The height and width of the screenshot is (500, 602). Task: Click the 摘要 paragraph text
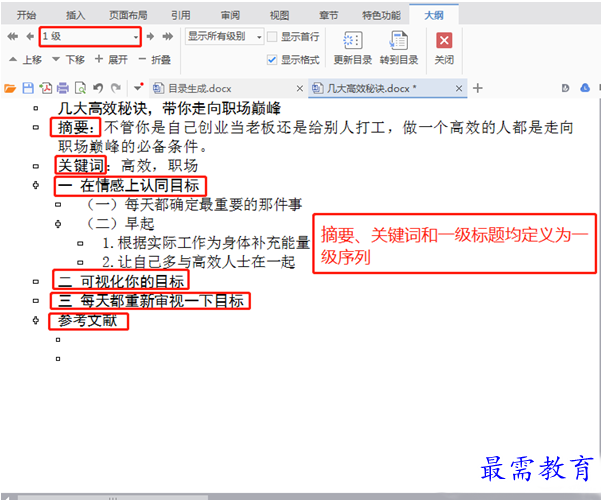tap(316, 137)
